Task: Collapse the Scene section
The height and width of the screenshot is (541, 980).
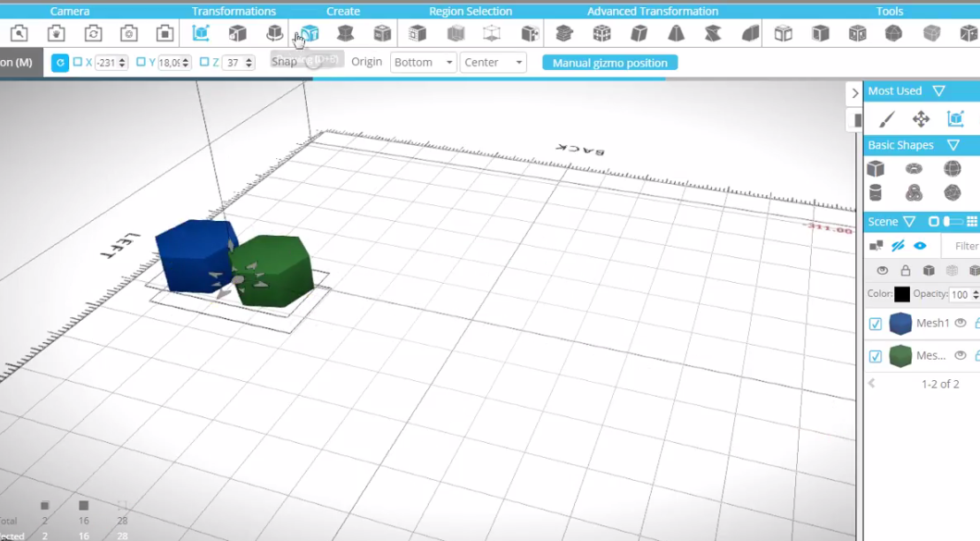Action: coord(909,222)
